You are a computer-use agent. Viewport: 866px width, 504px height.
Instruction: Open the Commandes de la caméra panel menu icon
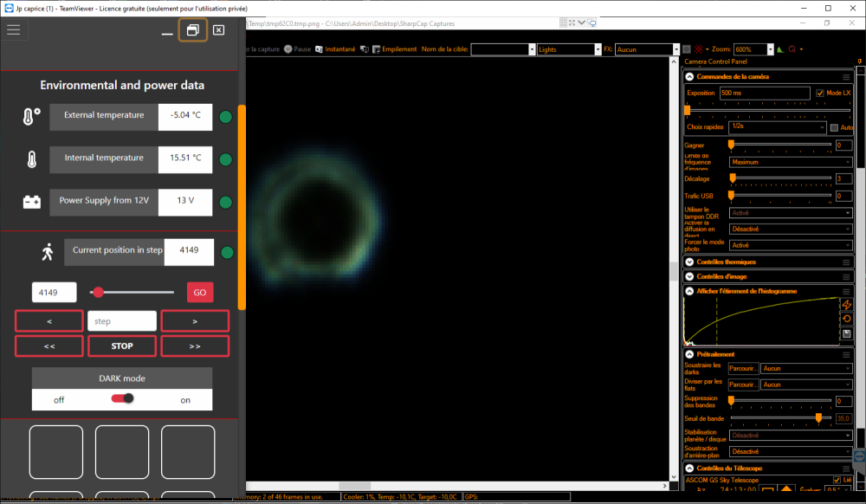[846, 77]
